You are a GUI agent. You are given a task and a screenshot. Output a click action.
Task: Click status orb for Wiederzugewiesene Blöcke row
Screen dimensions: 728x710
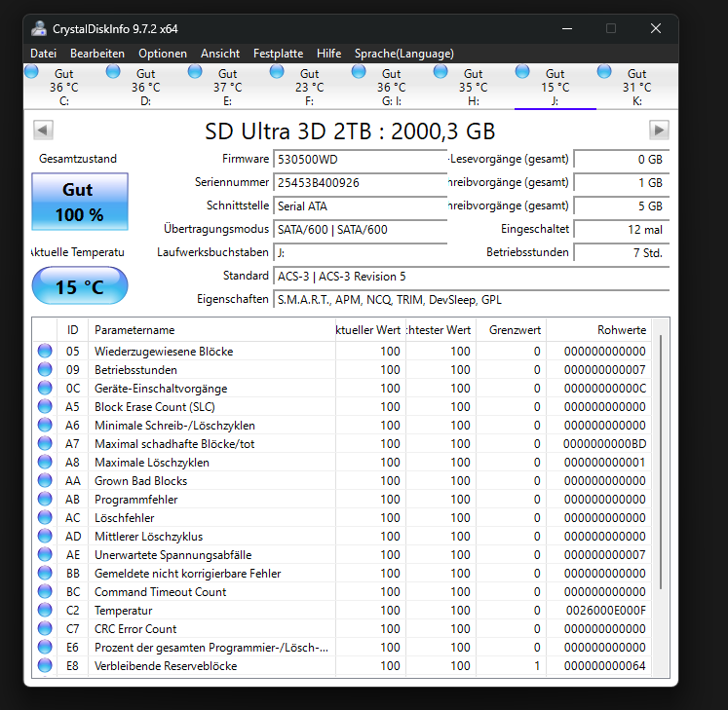tap(45, 351)
